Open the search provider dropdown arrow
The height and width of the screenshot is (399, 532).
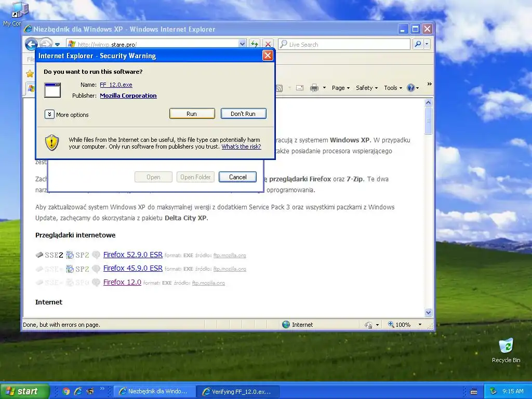(427, 44)
